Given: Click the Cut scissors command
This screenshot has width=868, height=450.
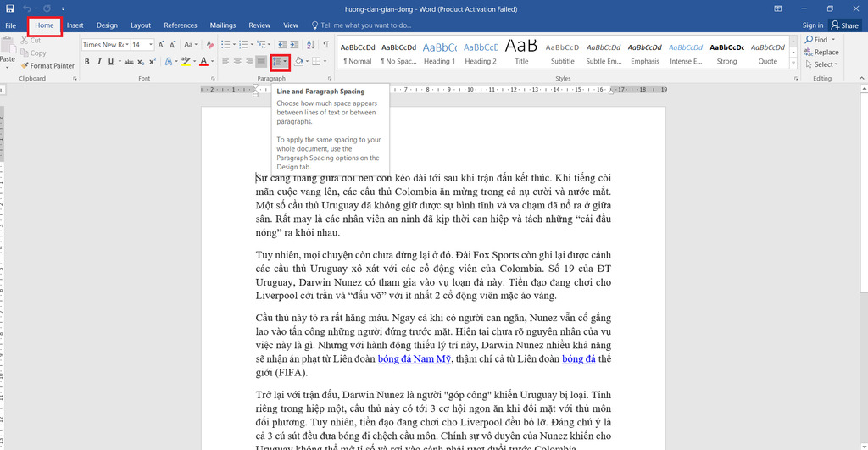Looking at the screenshot, I should pos(31,41).
